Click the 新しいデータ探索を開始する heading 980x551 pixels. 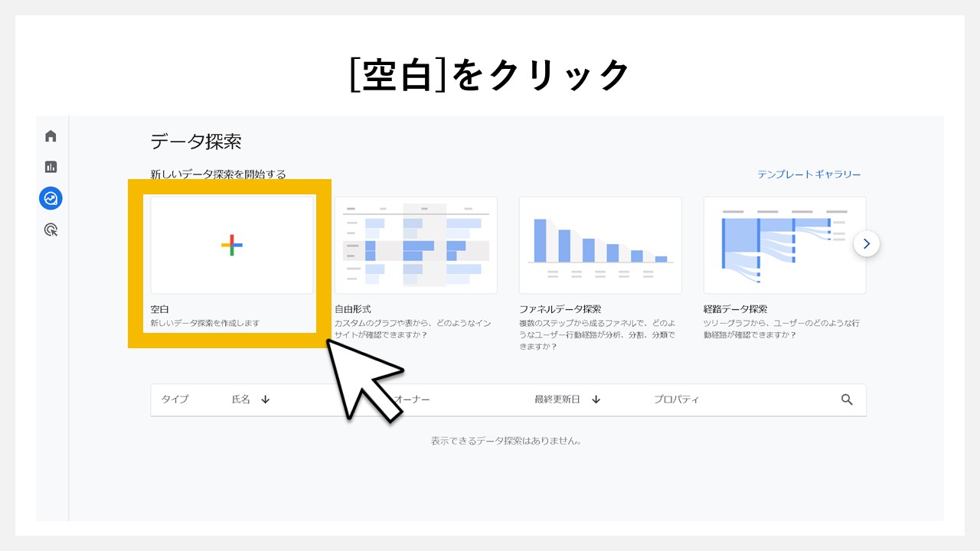(x=217, y=174)
